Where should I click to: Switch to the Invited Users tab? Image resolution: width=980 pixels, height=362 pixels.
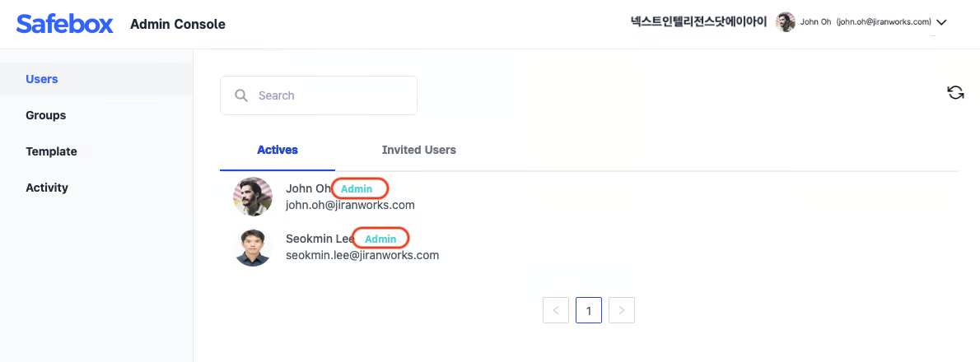click(x=418, y=150)
